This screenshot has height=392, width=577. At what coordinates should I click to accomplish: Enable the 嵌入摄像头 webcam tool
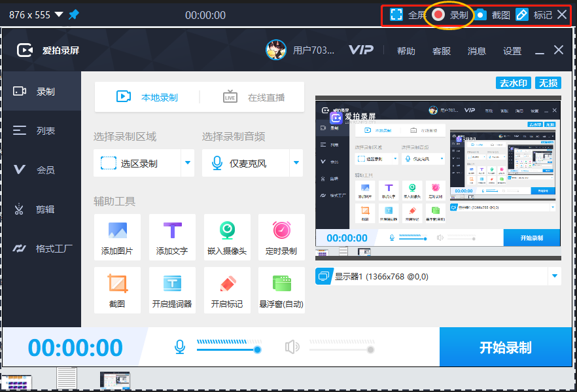point(227,237)
